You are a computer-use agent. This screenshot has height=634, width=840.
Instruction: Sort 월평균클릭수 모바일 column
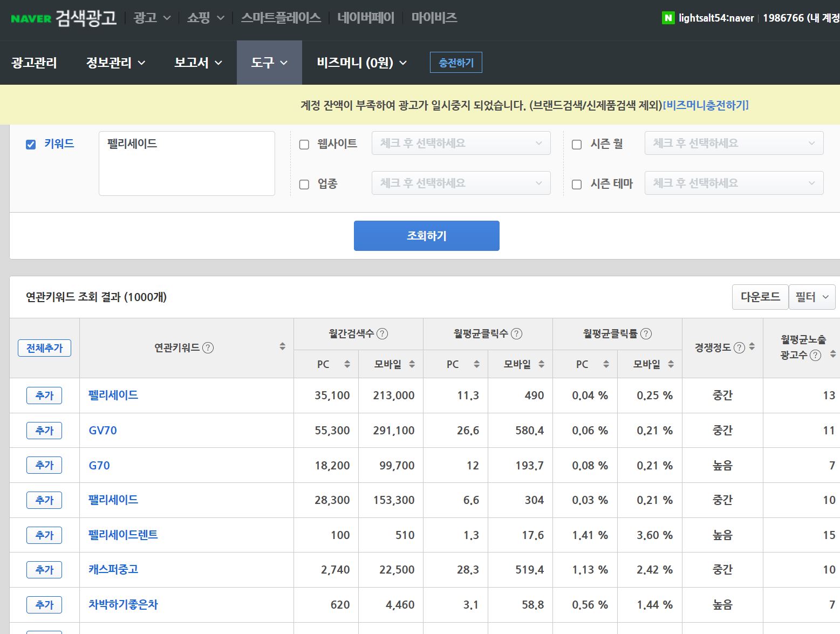pos(541,364)
